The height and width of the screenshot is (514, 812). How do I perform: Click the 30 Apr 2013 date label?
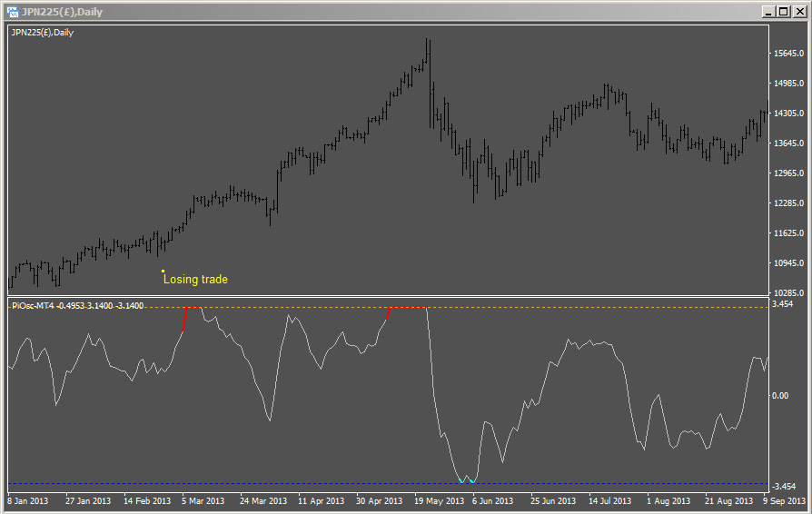click(379, 501)
